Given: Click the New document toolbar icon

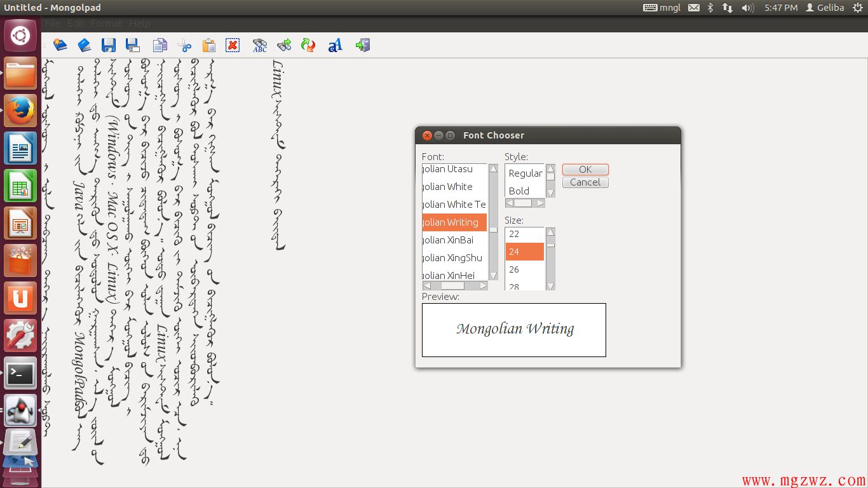Looking at the screenshot, I should 60,45.
